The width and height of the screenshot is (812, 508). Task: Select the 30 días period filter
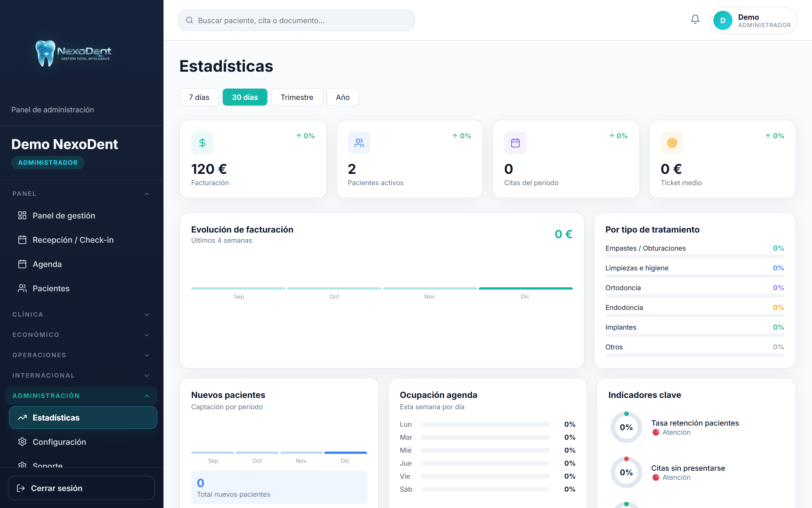245,97
